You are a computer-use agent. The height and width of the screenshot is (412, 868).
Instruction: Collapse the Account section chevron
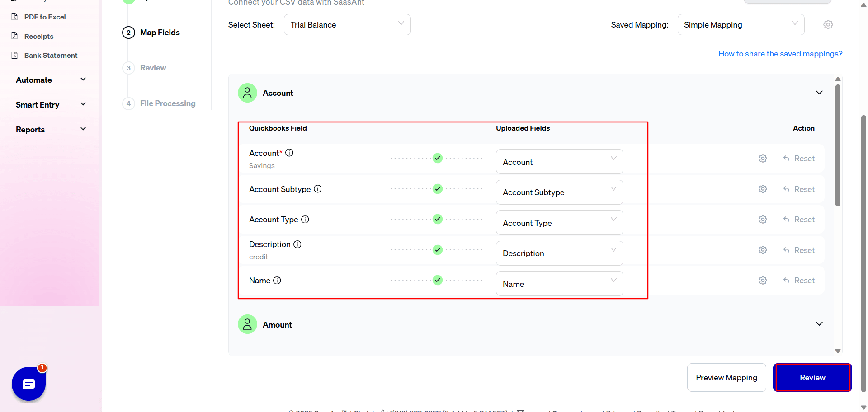(x=819, y=93)
